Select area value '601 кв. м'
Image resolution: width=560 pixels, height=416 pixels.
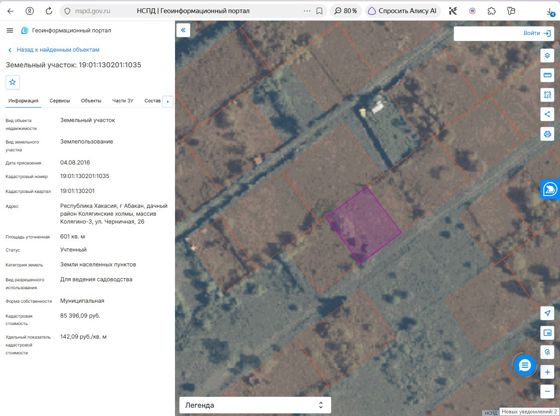72,236
